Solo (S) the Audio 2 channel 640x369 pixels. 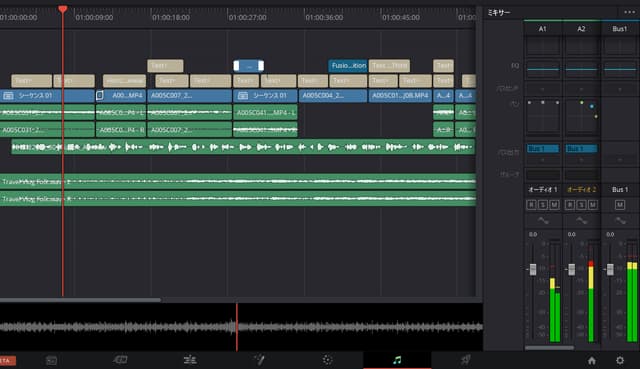pyautogui.click(x=581, y=205)
